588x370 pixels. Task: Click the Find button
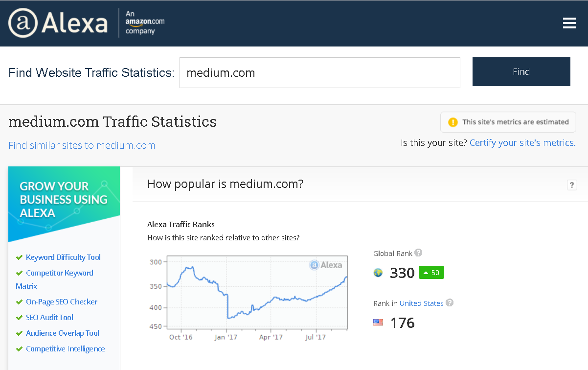click(521, 71)
